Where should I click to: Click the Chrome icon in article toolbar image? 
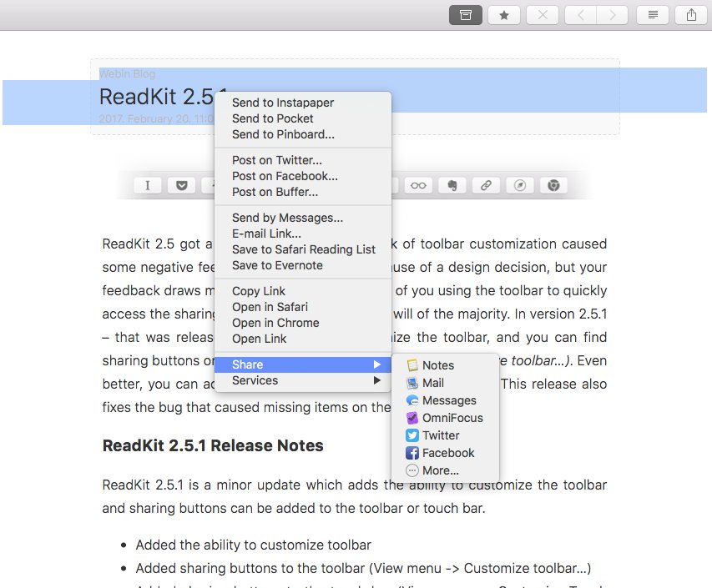coord(553,185)
